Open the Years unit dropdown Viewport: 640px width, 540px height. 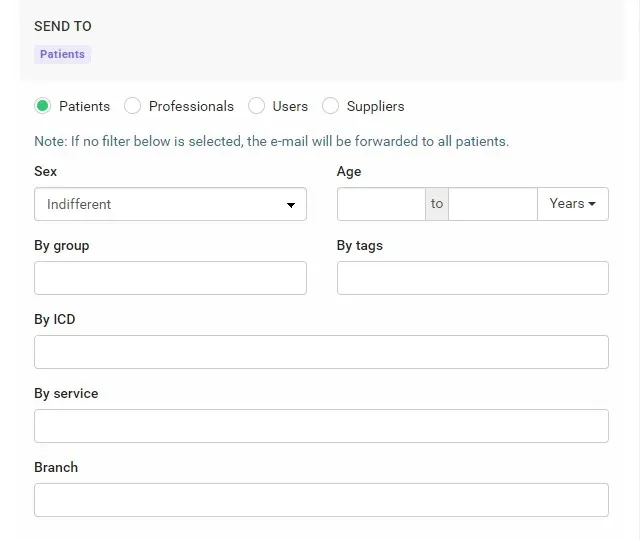click(573, 204)
